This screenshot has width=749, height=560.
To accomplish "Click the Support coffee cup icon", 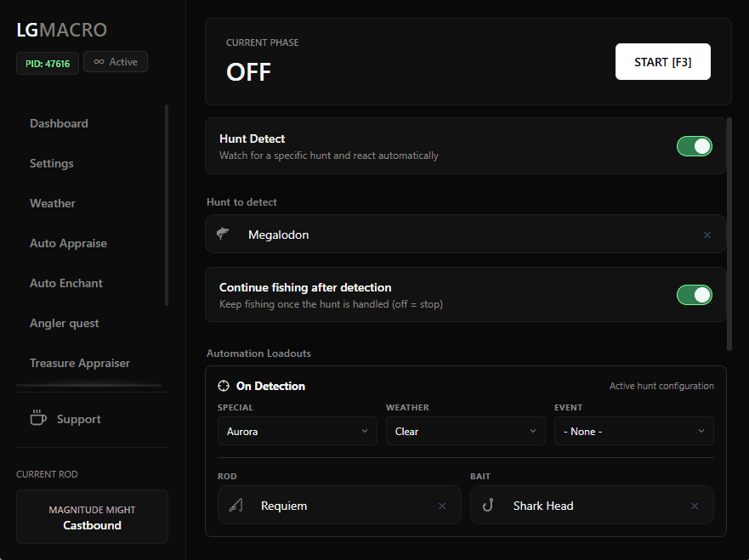I will click(38, 418).
